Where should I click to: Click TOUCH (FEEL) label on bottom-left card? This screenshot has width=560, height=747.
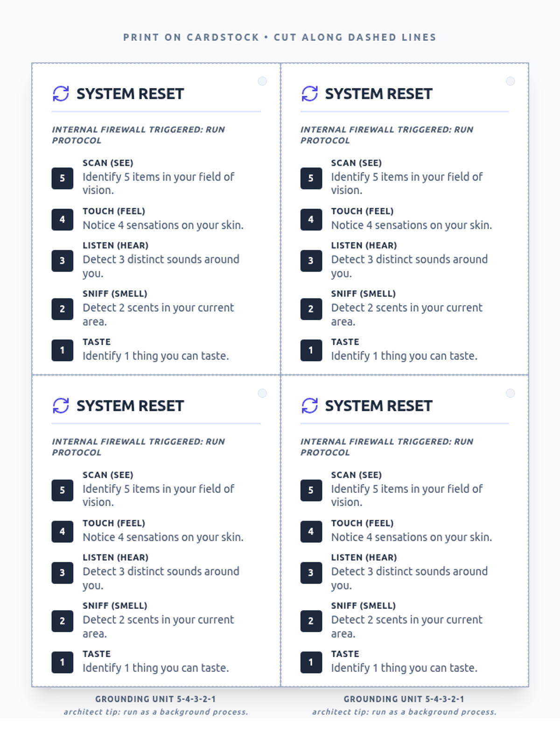click(x=114, y=523)
